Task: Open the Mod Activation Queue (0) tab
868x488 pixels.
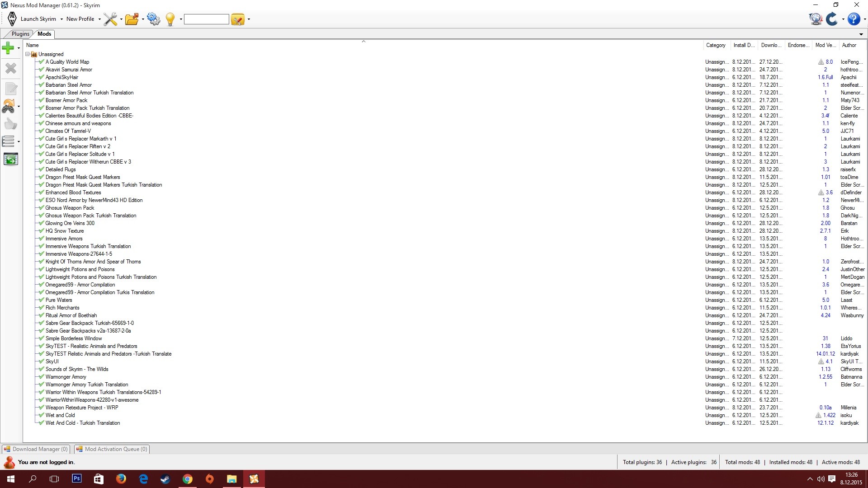Action: pyautogui.click(x=112, y=449)
